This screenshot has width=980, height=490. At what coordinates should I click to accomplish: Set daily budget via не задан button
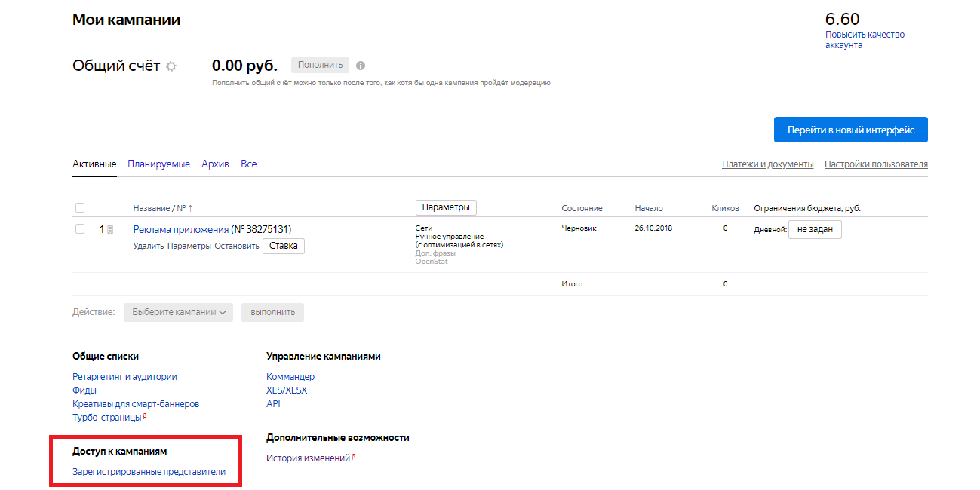click(x=815, y=229)
